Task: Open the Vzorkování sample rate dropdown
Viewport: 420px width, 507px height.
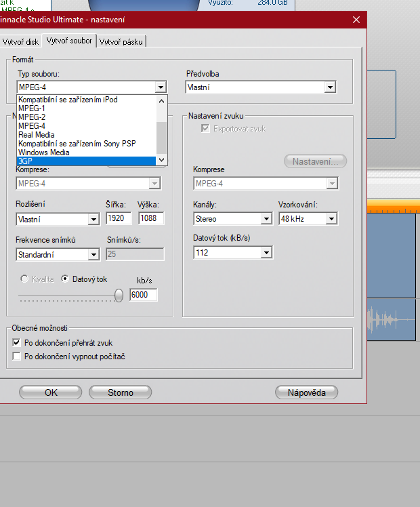Action: [x=331, y=219]
